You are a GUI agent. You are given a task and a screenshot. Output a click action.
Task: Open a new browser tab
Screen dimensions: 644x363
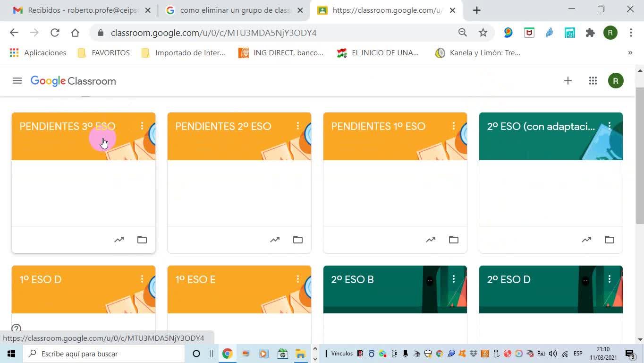pos(477,10)
